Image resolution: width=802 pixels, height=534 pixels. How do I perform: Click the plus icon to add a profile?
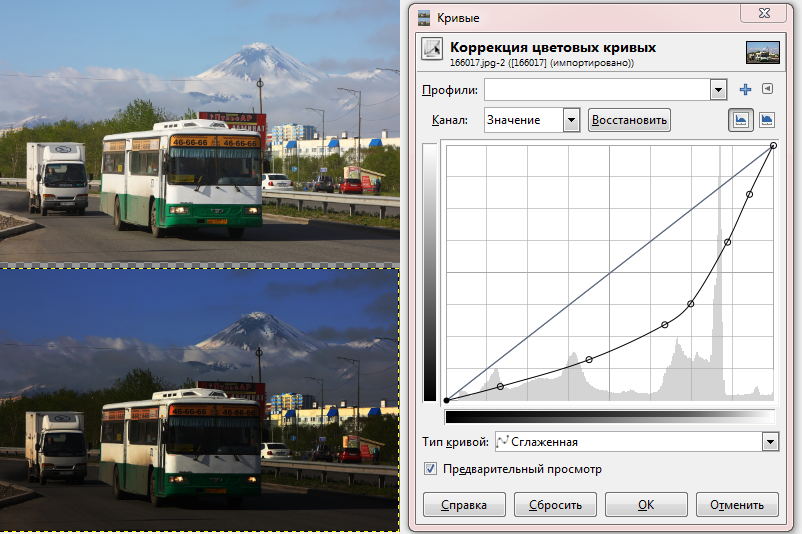click(x=745, y=90)
